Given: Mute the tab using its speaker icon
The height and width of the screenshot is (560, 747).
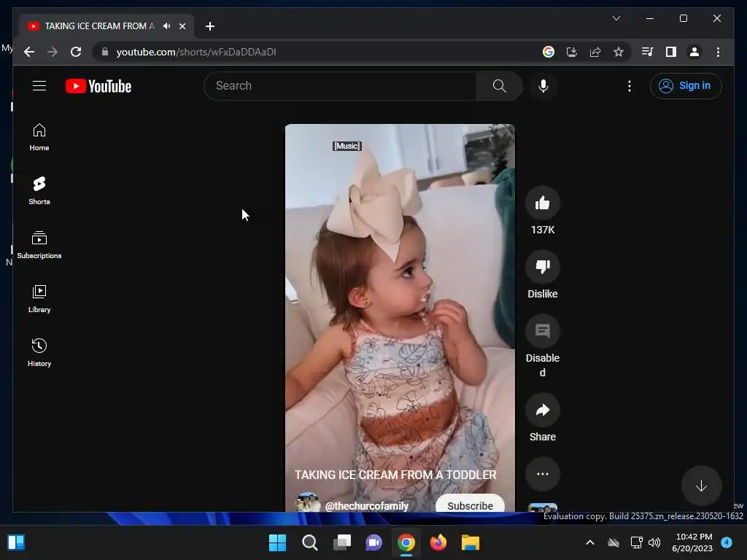Looking at the screenshot, I should (x=167, y=26).
